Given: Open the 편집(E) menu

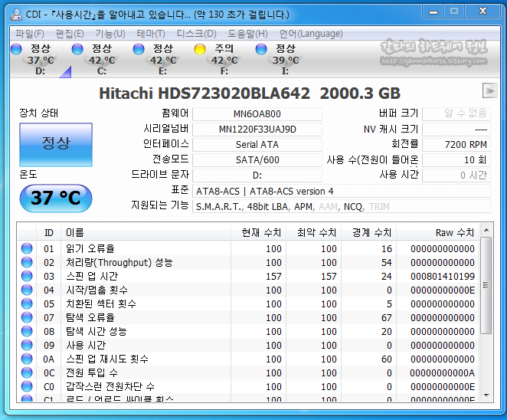Looking at the screenshot, I should (70, 34).
